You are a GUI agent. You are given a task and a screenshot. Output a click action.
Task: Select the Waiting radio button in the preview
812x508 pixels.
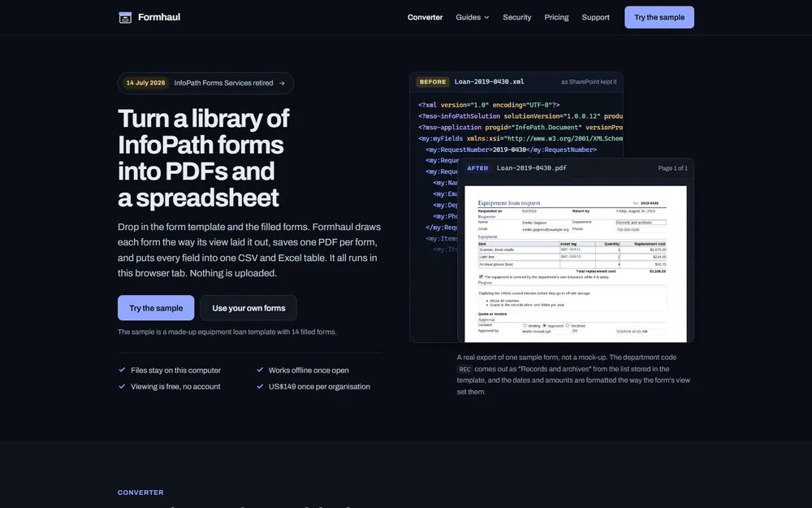click(525, 326)
